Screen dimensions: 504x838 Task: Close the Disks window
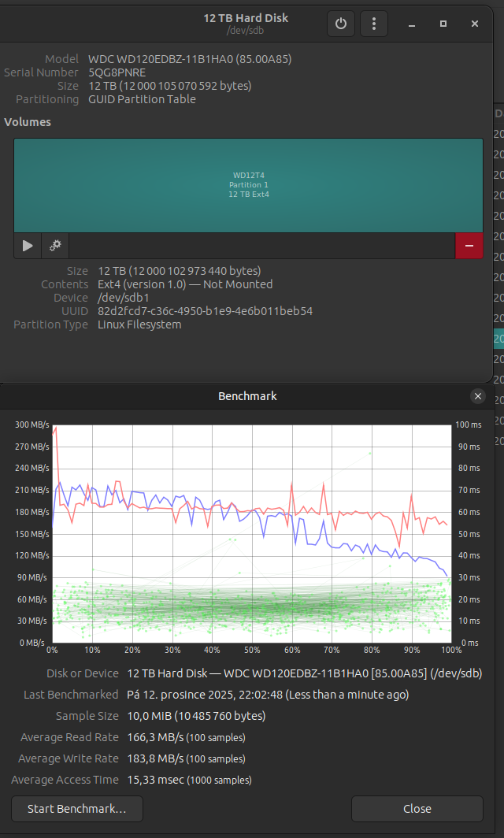475,24
